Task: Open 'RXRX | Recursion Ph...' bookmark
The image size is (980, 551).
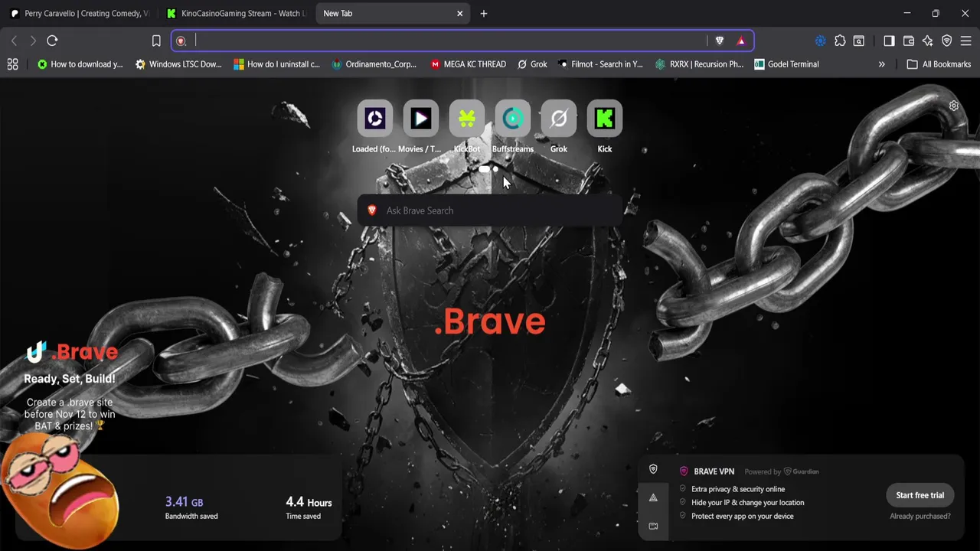Action: coord(700,64)
